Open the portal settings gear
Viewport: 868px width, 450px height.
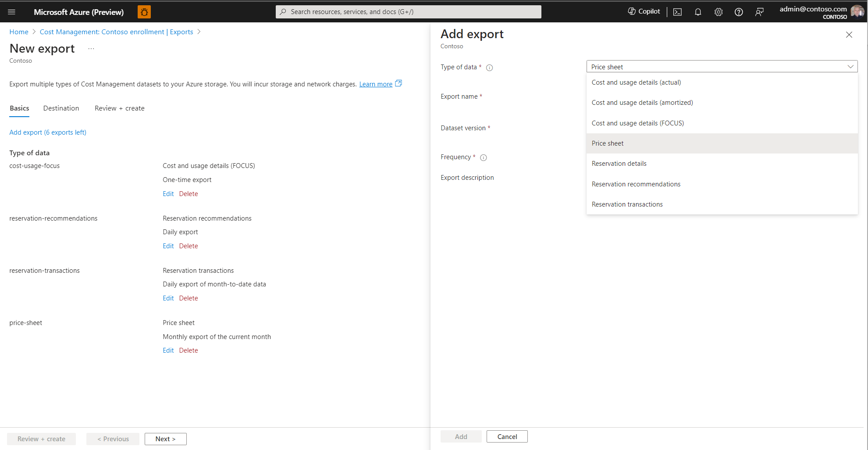click(718, 12)
